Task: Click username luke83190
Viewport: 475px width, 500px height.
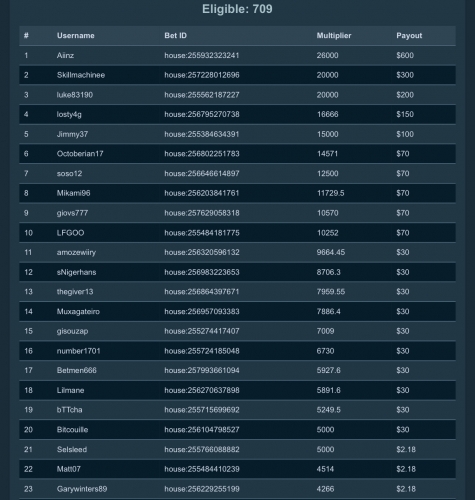Action: [x=75, y=95]
